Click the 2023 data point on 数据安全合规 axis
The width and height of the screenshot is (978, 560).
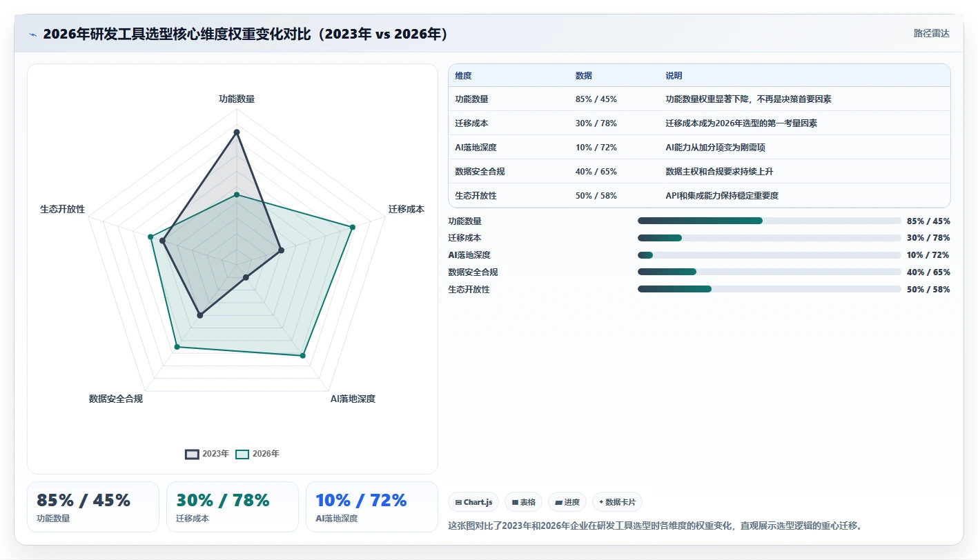200,315
